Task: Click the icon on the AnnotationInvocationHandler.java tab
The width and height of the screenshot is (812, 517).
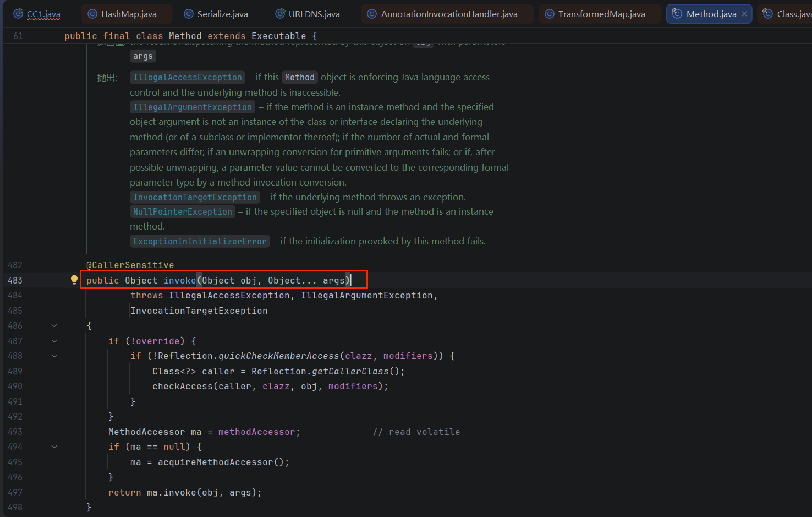Action: tap(372, 14)
